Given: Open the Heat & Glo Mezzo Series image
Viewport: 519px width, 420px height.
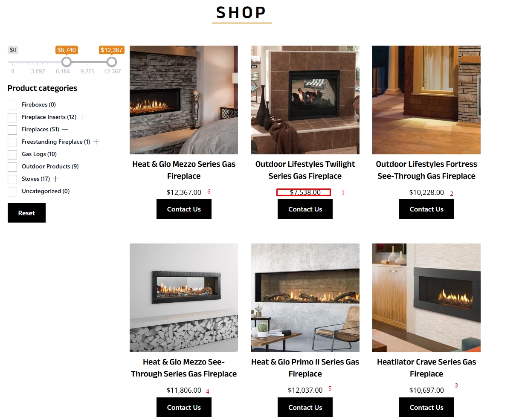Looking at the screenshot, I should tap(184, 100).
